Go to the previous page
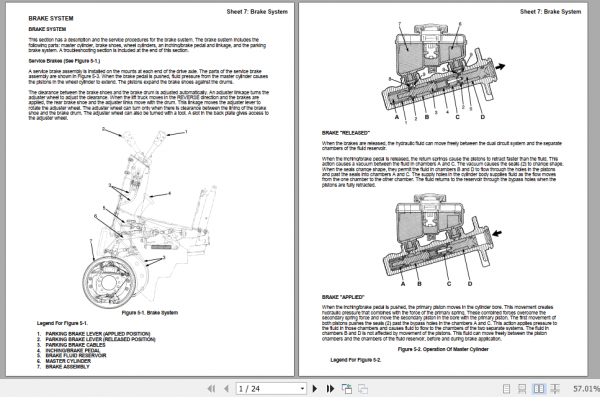Screen dimensions: 600x397 (x=226, y=389)
